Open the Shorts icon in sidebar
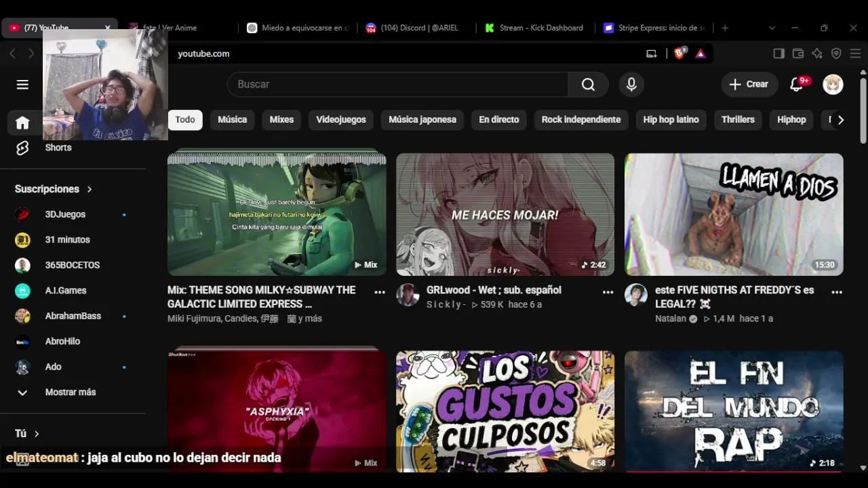Viewport: 868px width, 488px height. click(x=22, y=148)
